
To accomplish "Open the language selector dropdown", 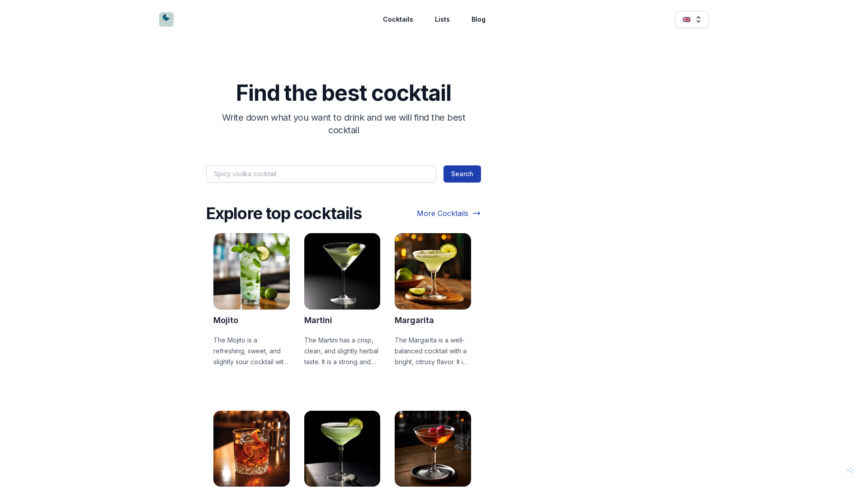I will tap(692, 19).
